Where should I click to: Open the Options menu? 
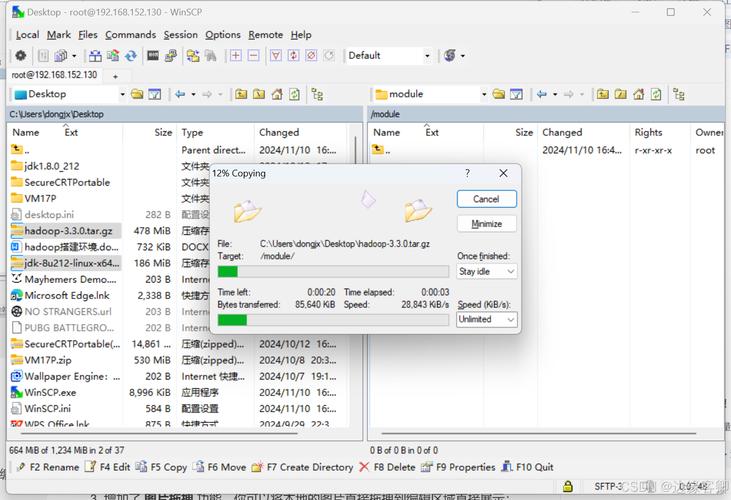(223, 35)
